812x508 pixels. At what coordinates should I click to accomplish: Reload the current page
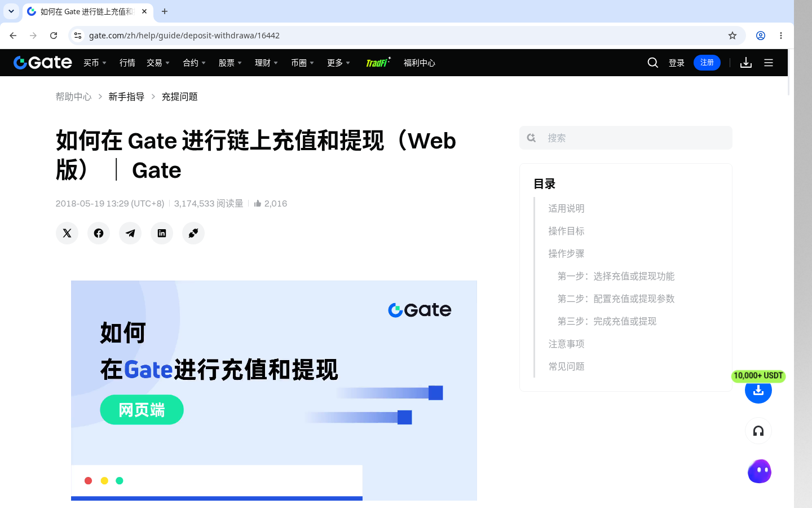[x=54, y=36]
